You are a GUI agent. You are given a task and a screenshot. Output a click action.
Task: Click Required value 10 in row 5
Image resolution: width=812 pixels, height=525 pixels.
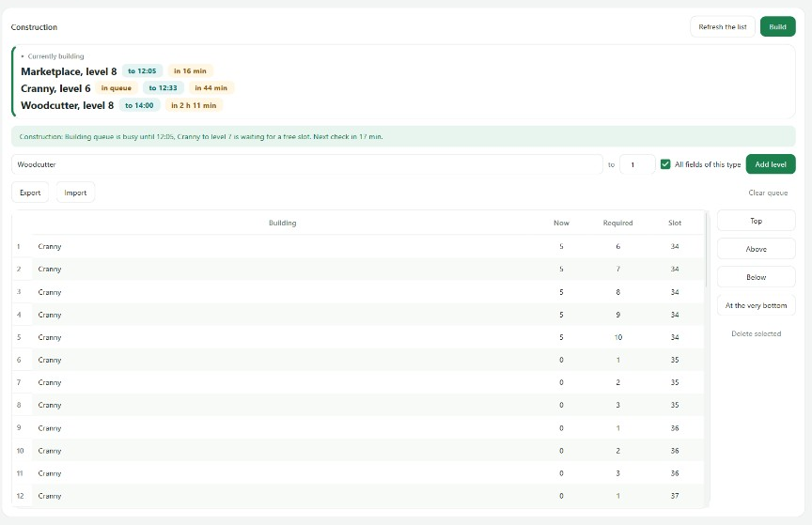[x=618, y=337]
